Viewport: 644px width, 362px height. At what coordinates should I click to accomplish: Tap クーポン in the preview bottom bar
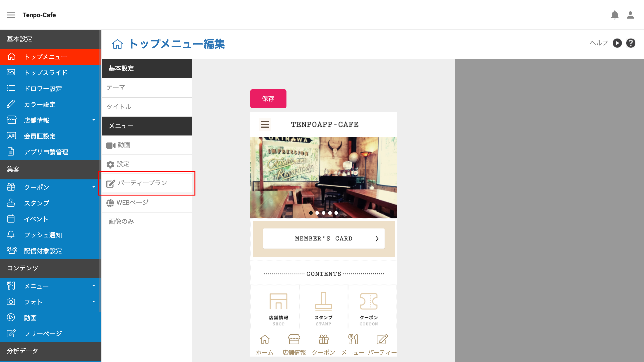(324, 345)
